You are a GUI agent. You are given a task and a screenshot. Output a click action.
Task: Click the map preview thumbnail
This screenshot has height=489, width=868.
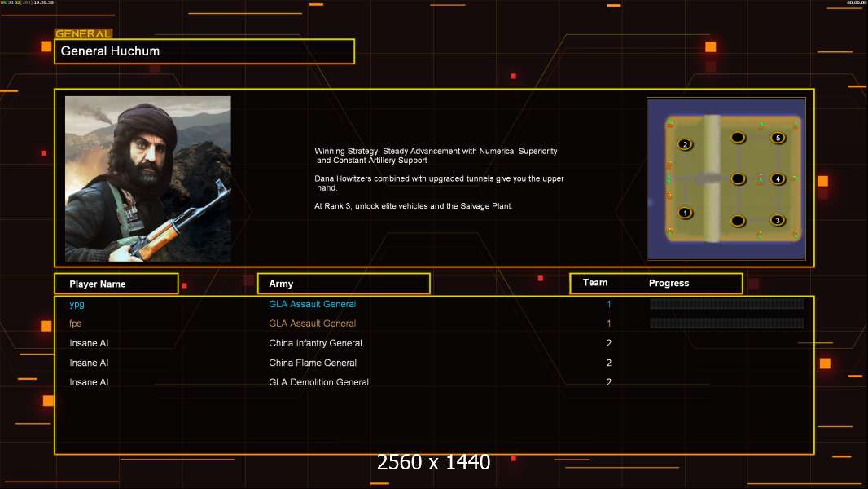tap(726, 178)
